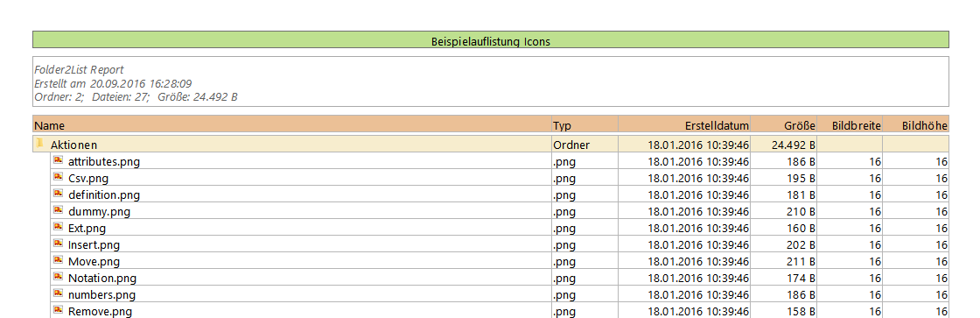This screenshot has width=980, height=318.
Task: Click the Aktionen folder icon
Action: 40,144
